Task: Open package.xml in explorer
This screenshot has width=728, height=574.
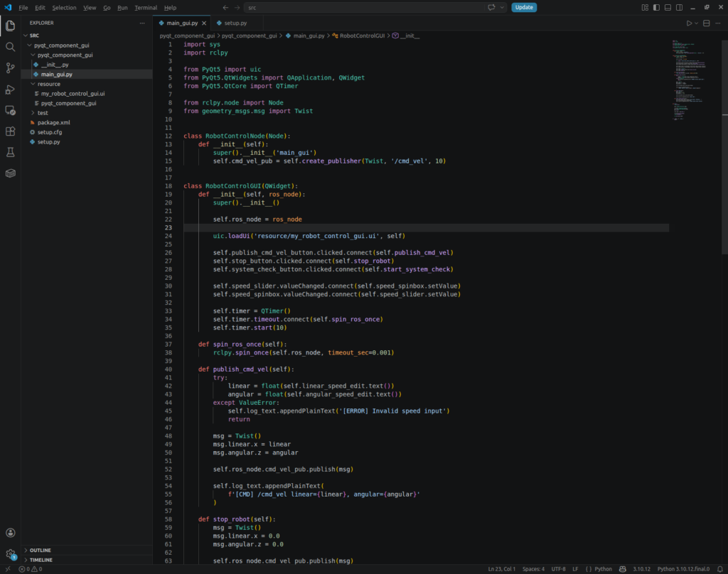Action: pos(54,122)
